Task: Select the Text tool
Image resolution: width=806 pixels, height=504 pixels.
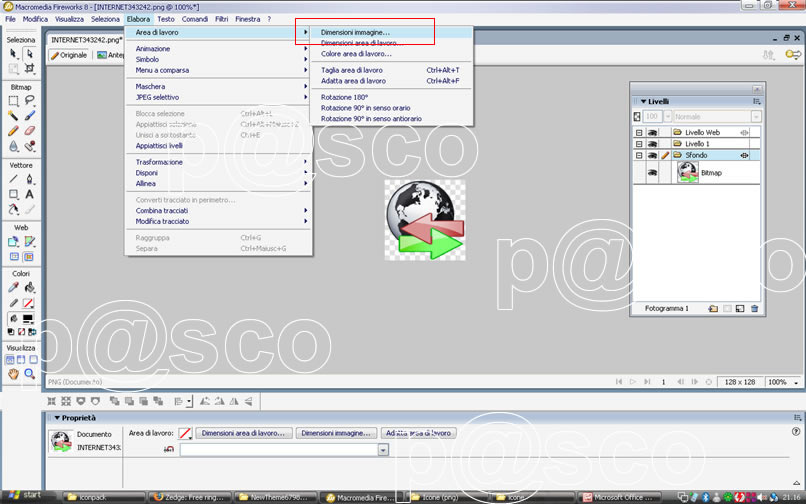Action: click(x=29, y=194)
